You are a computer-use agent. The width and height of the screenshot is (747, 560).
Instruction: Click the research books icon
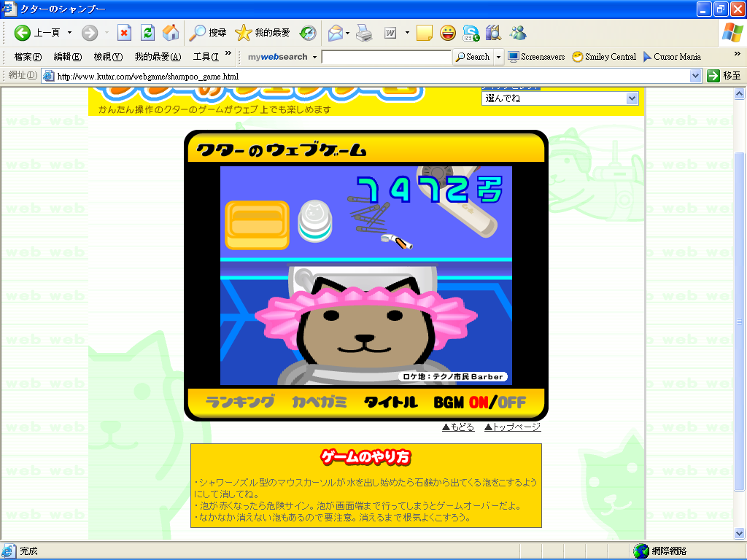[494, 32]
